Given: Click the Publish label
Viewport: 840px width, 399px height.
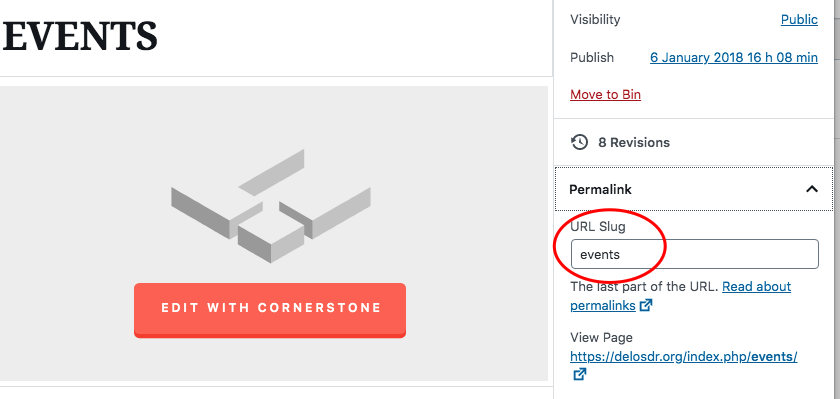Looking at the screenshot, I should (x=592, y=57).
